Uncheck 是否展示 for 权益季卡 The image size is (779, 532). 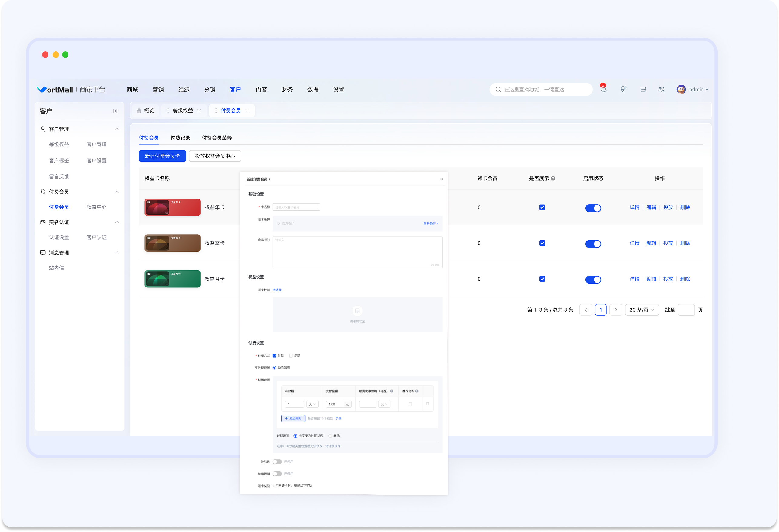(x=542, y=243)
